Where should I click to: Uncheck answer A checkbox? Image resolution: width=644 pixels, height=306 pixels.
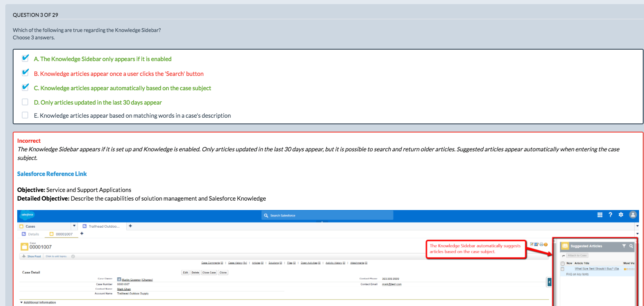25,58
